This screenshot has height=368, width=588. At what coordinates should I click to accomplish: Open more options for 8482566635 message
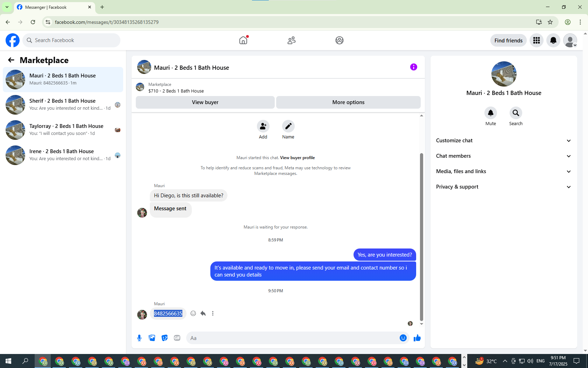click(x=213, y=313)
